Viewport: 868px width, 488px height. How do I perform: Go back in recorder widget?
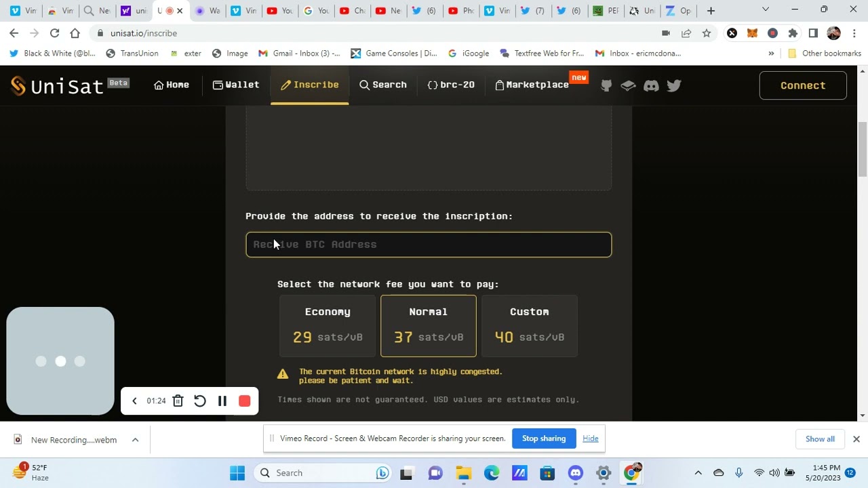134,401
